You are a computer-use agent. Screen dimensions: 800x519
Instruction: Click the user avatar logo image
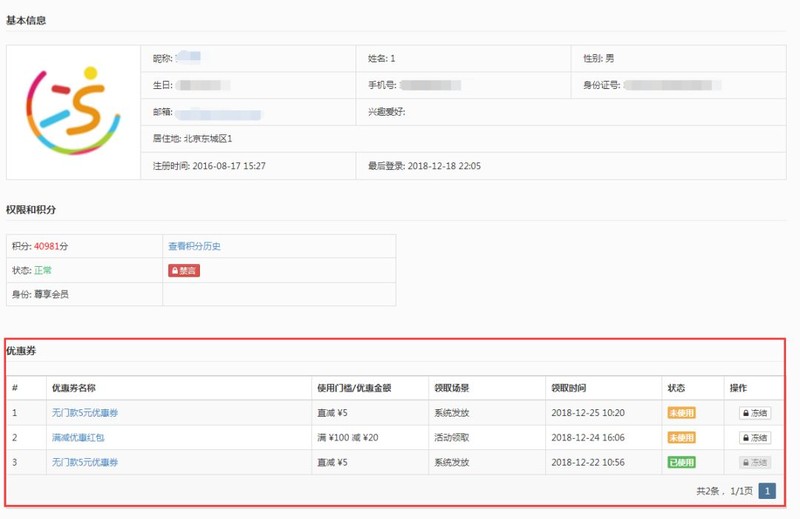(x=72, y=112)
